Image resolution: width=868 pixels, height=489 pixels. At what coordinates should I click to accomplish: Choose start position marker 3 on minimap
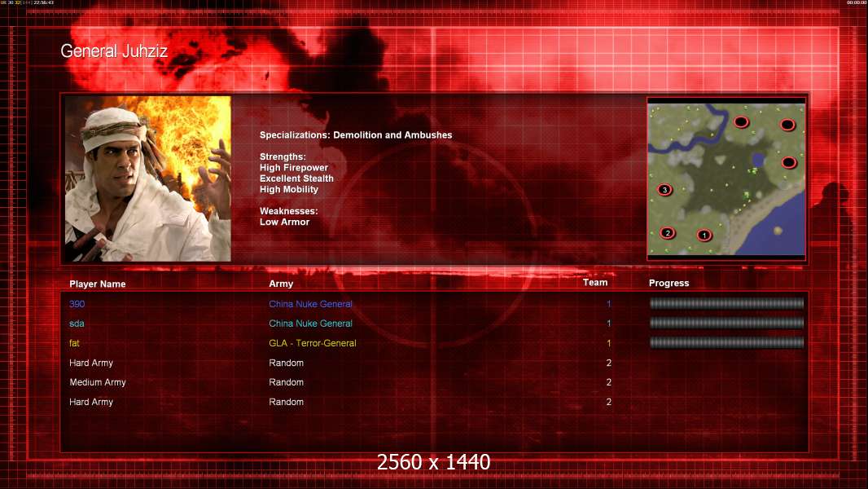click(664, 190)
